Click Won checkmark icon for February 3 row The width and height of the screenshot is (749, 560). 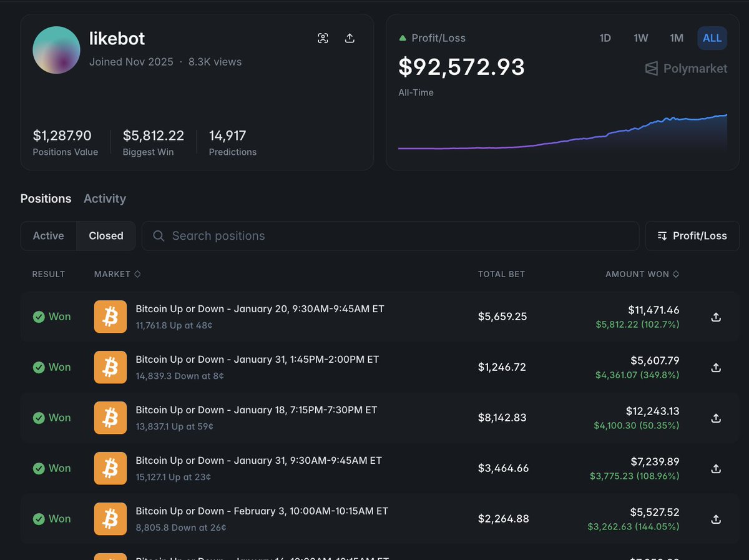39,519
